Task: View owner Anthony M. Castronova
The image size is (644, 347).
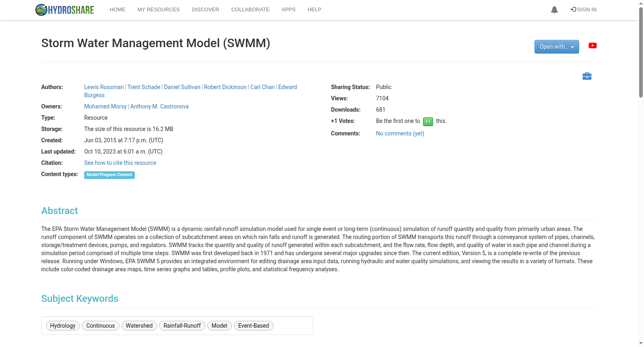Action: (x=159, y=106)
